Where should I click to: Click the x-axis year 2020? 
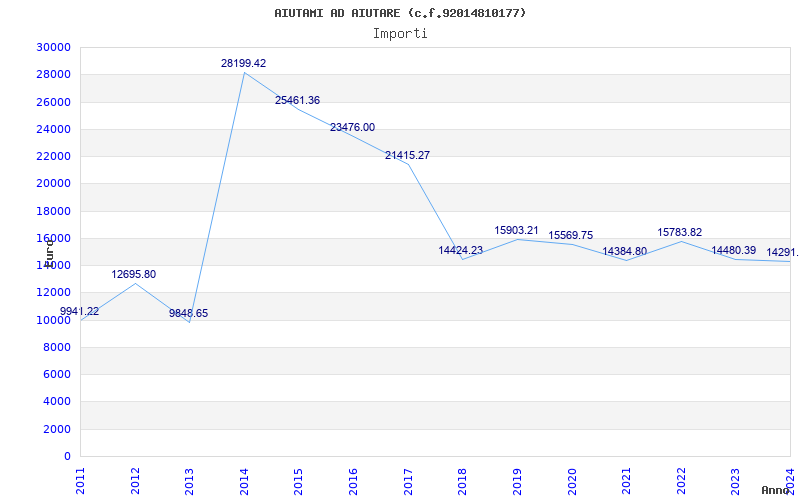point(571,481)
